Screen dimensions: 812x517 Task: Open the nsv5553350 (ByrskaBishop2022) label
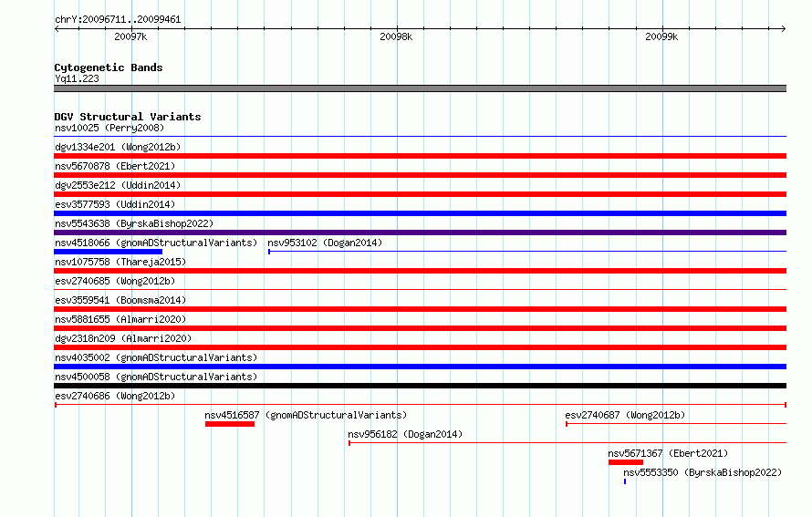point(703,472)
